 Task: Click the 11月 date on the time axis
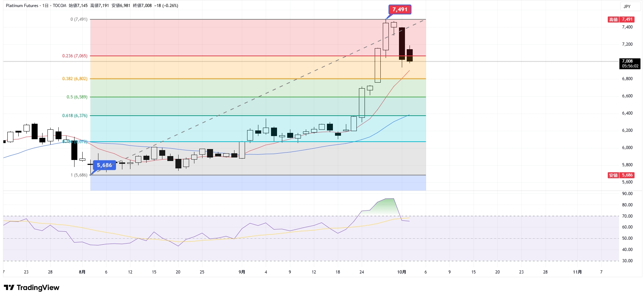577,272
